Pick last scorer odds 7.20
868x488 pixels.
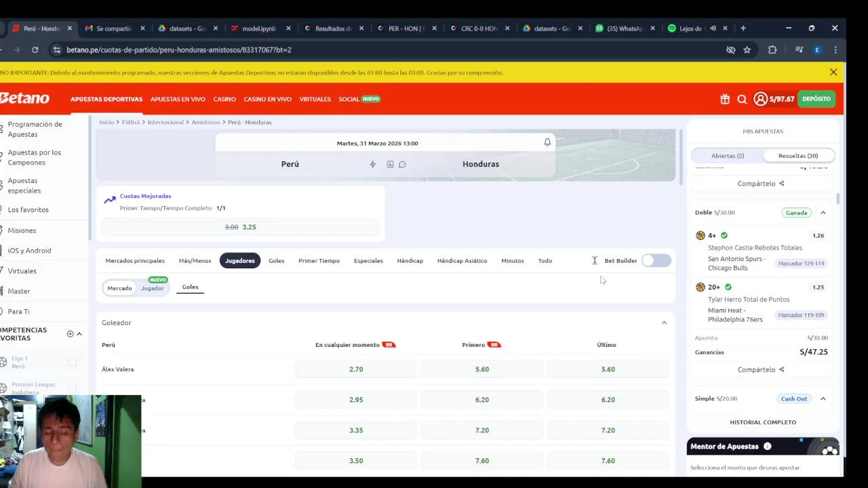pyautogui.click(x=608, y=430)
